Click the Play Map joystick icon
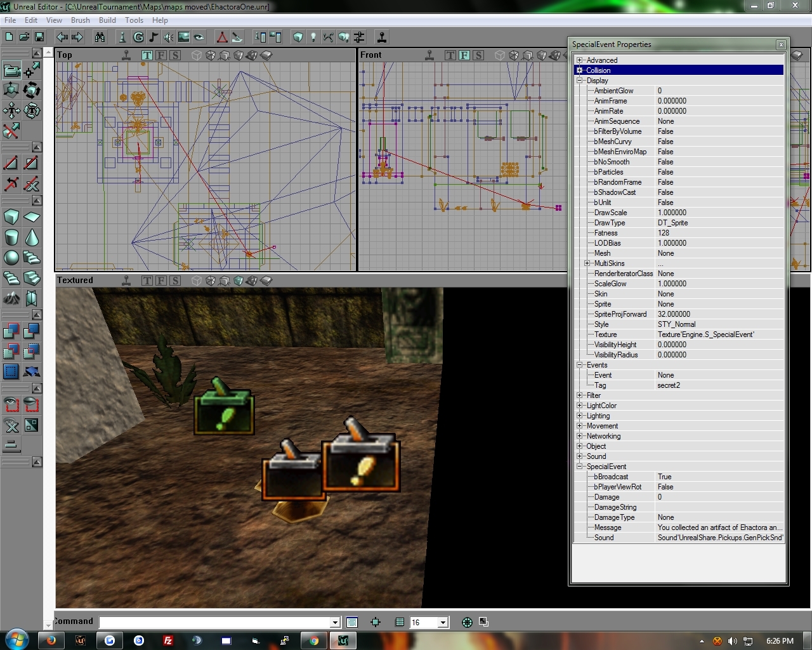Screen dimensions: 812x650 pos(382,37)
